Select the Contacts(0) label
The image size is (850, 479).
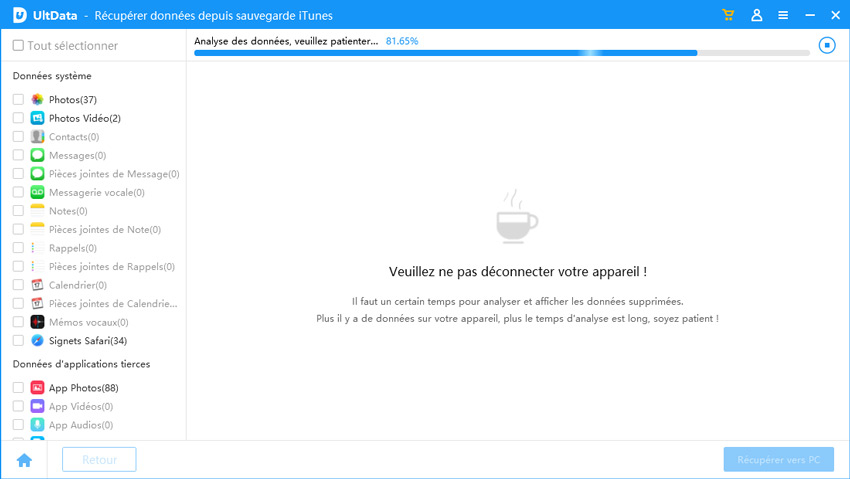(x=74, y=137)
